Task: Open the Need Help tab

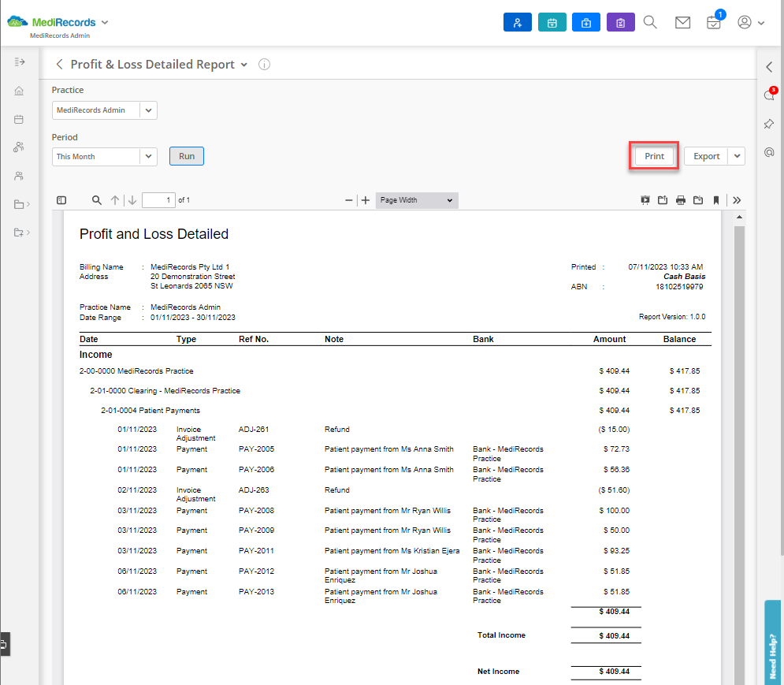Action: [x=773, y=642]
